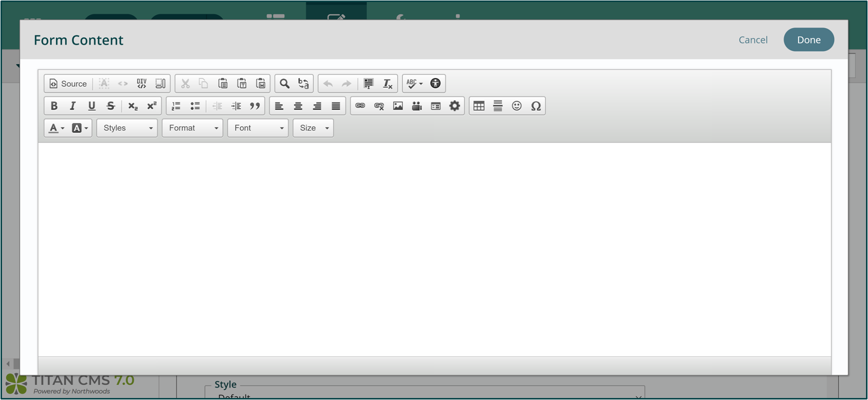Toggle Subscript formatting
Image resolution: width=868 pixels, height=400 pixels.
tap(132, 106)
